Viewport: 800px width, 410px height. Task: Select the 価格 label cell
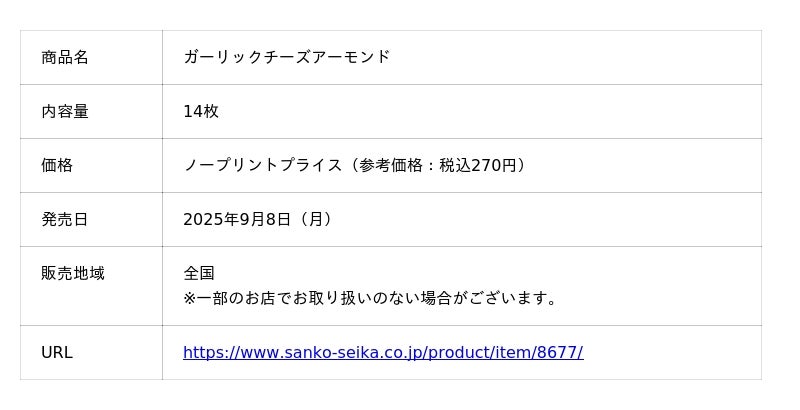(x=57, y=165)
